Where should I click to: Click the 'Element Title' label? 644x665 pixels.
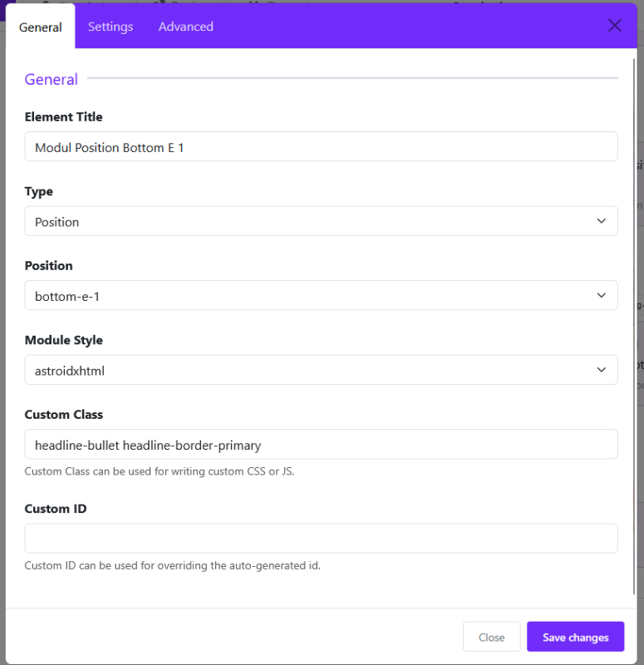[x=64, y=117]
